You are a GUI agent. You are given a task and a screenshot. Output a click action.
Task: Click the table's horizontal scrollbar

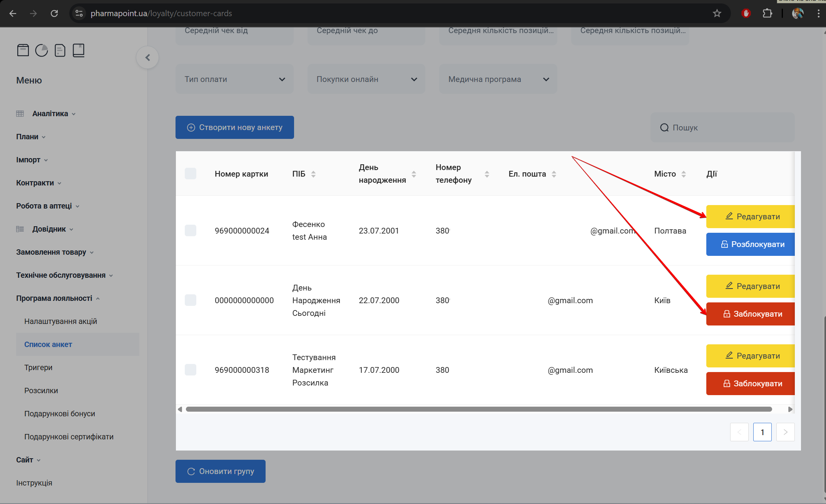pyautogui.click(x=479, y=409)
